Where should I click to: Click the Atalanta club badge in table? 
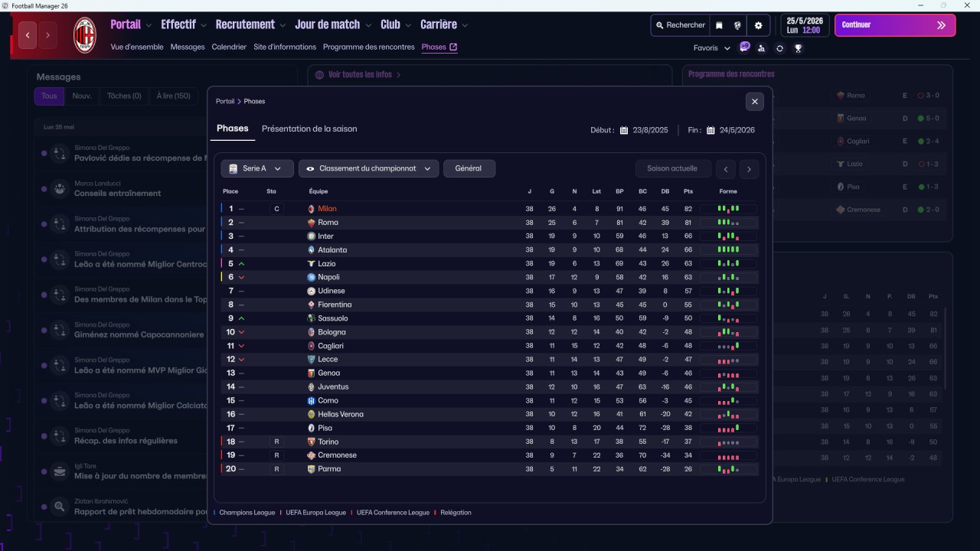pyautogui.click(x=311, y=250)
